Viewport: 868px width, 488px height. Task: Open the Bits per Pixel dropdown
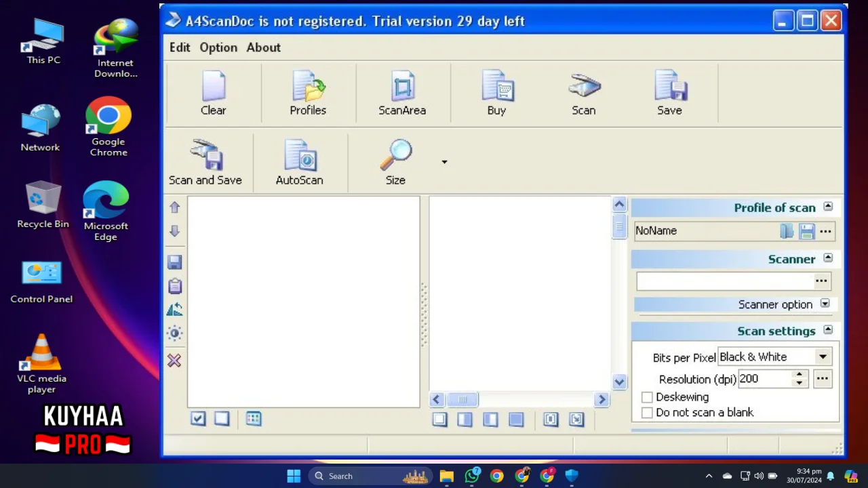(x=823, y=357)
